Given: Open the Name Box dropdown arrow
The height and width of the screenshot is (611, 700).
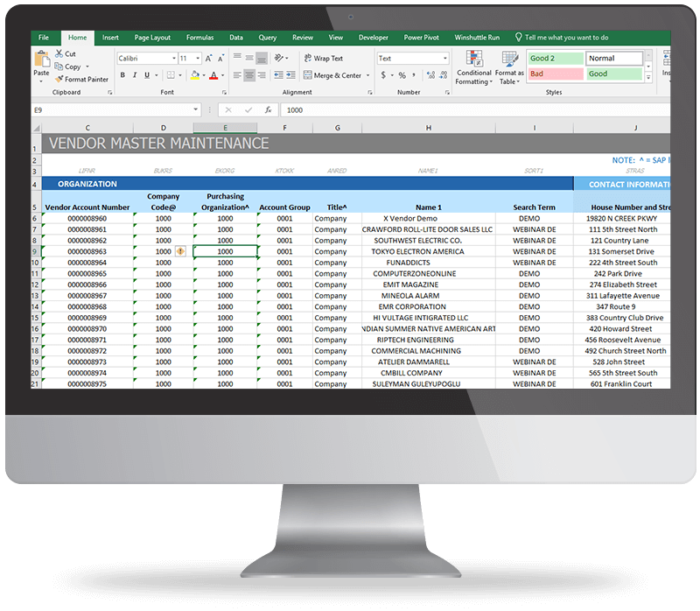Looking at the screenshot, I should click(x=195, y=110).
